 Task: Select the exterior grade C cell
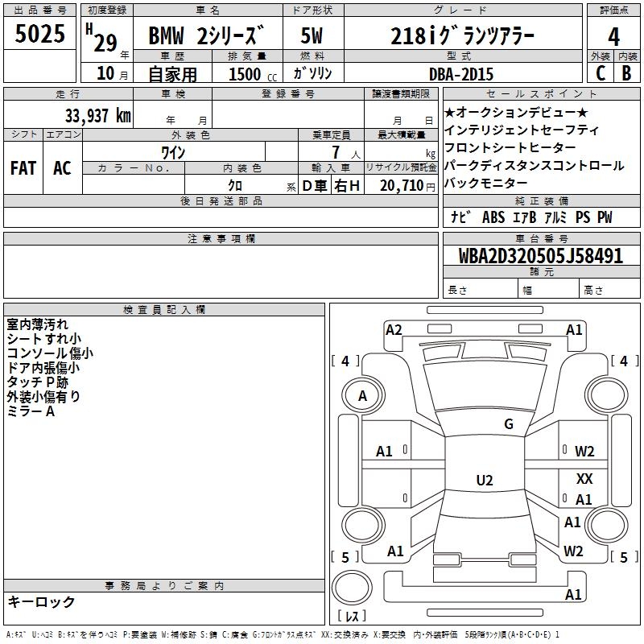pyautogui.click(x=601, y=72)
